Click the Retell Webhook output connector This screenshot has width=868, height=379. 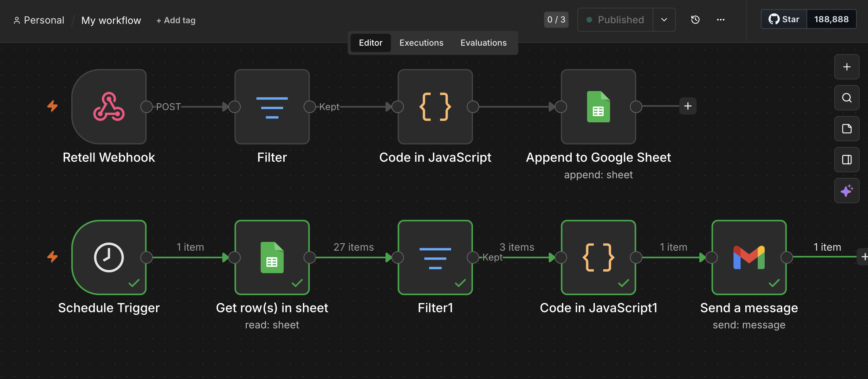[147, 107]
